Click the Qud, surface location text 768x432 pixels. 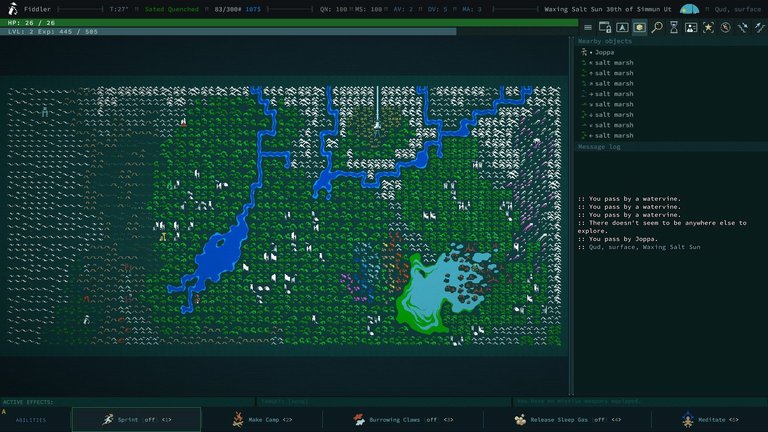pyautogui.click(x=737, y=9)
